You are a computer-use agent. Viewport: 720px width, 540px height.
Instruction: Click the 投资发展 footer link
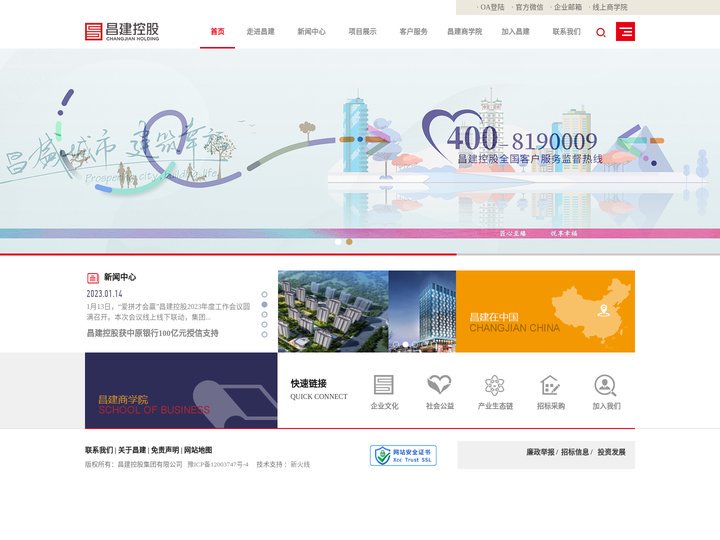[611, 452]
